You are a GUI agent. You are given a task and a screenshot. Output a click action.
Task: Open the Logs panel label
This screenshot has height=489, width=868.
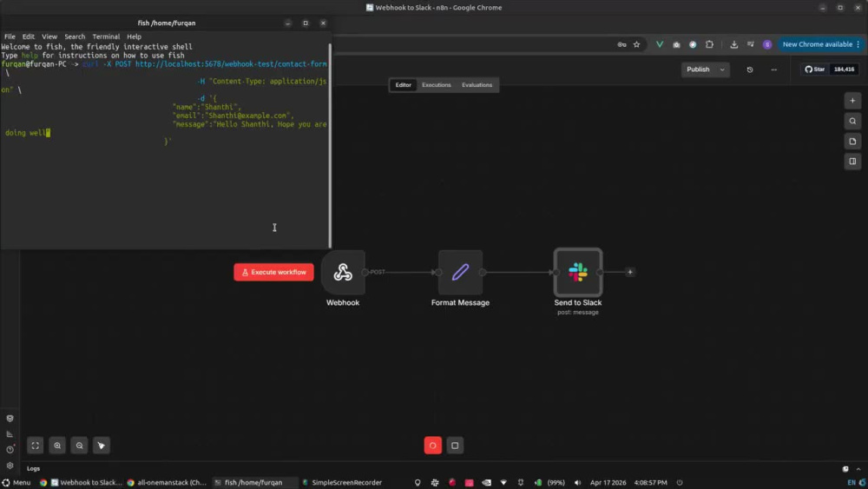coord(33,468)
